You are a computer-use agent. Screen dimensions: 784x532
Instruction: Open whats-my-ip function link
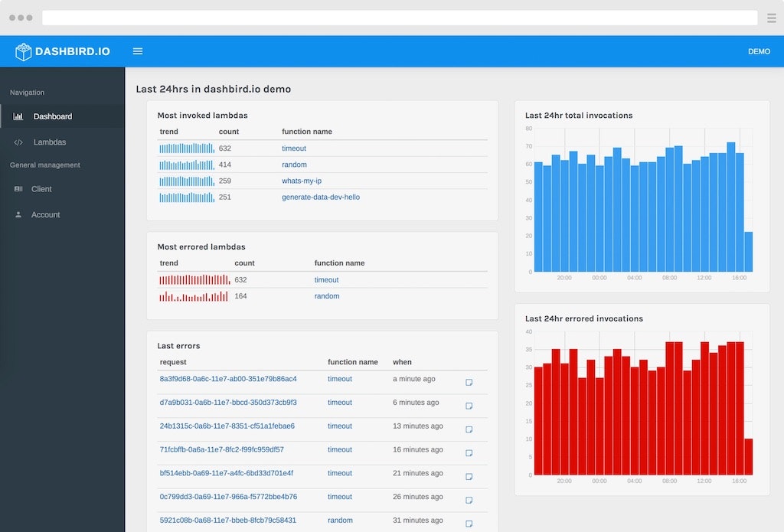[301, 181]
